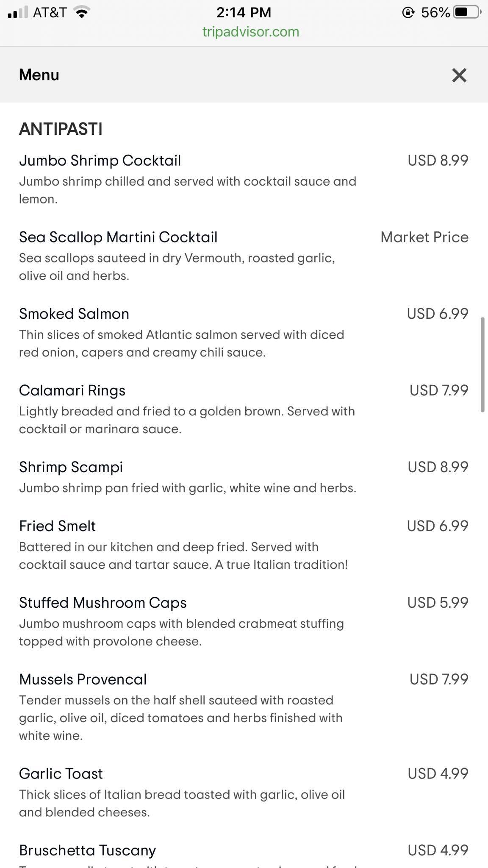Tap the battery indicator icon
The width and height of the screenshot is (488, 868).
pos(466,12)
